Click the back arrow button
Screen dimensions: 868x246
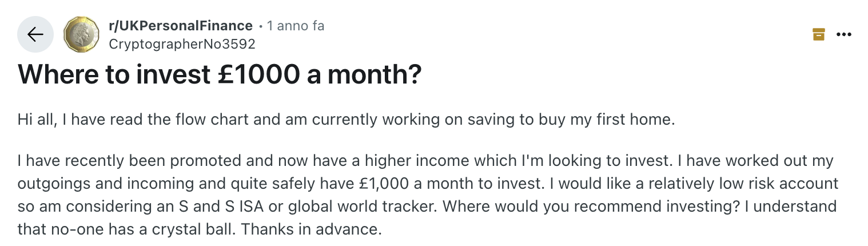click(x=35, y=35)
